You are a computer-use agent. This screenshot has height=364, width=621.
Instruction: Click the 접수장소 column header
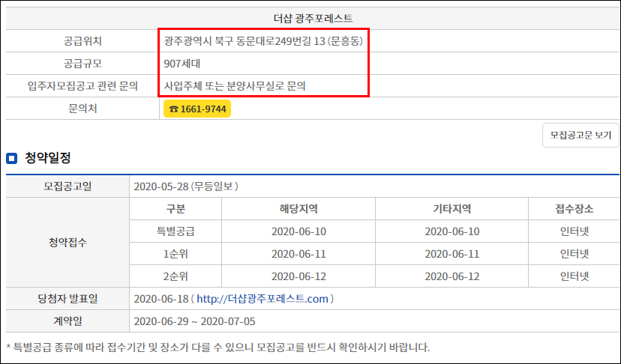point(574,209)
